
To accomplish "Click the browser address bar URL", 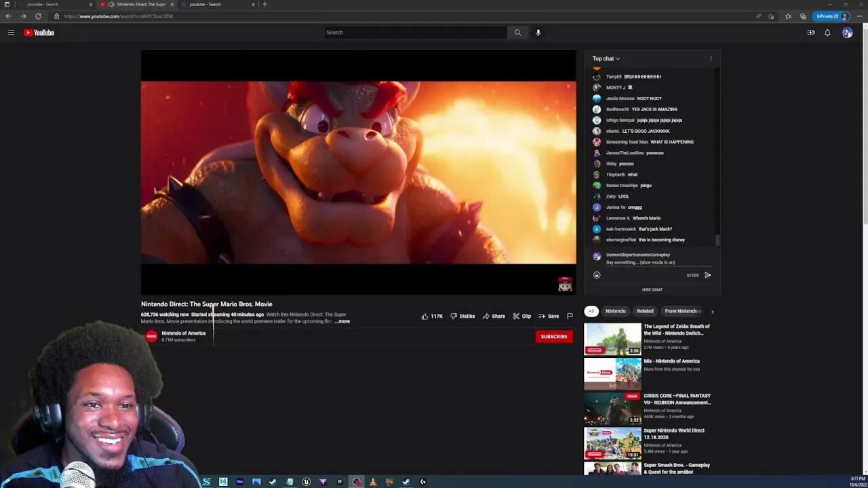I will coord(119,16).
